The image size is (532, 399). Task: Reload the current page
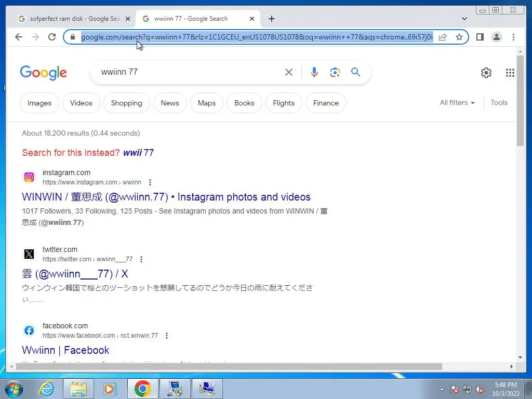[x=52, y=37]
